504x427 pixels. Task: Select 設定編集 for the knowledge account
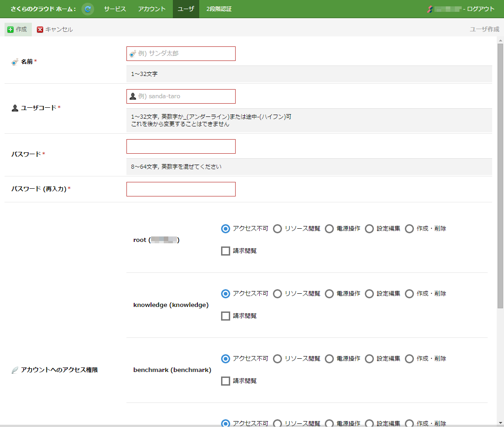point(369,294)
